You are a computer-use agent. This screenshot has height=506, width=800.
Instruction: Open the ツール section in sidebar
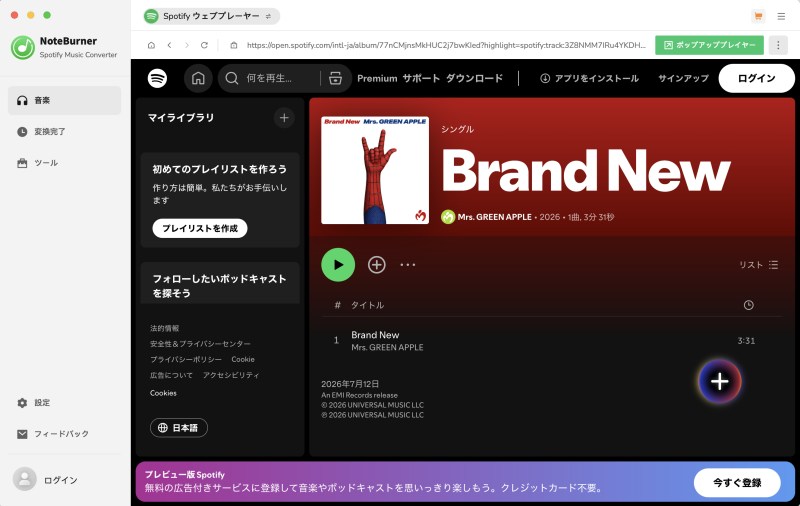(x=64, y=163)
